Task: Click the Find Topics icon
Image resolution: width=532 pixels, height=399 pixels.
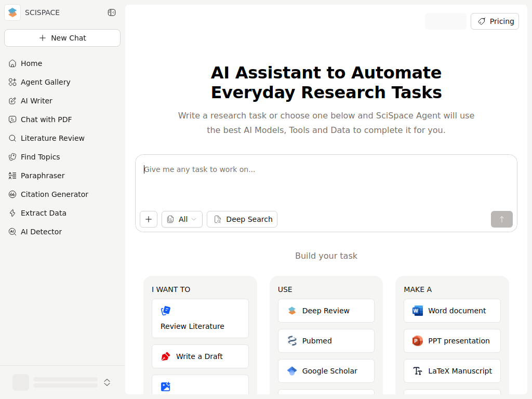Action: click(12, 157)
